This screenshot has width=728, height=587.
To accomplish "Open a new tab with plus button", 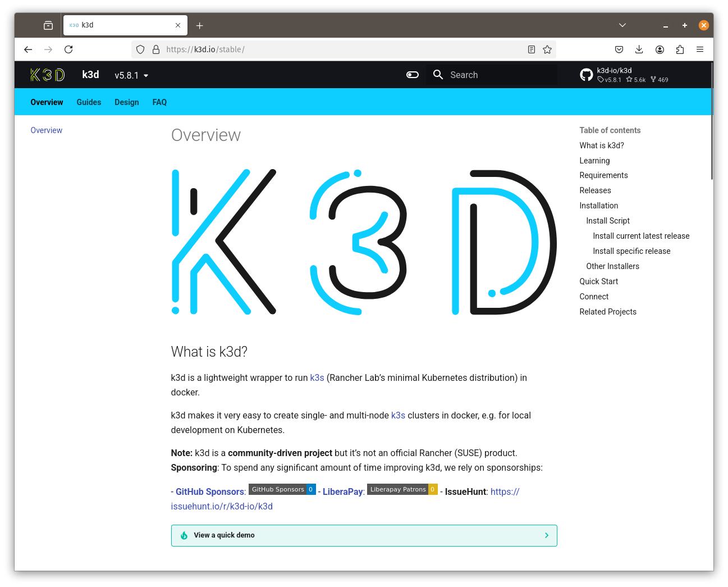I will [x=199, y=25].
